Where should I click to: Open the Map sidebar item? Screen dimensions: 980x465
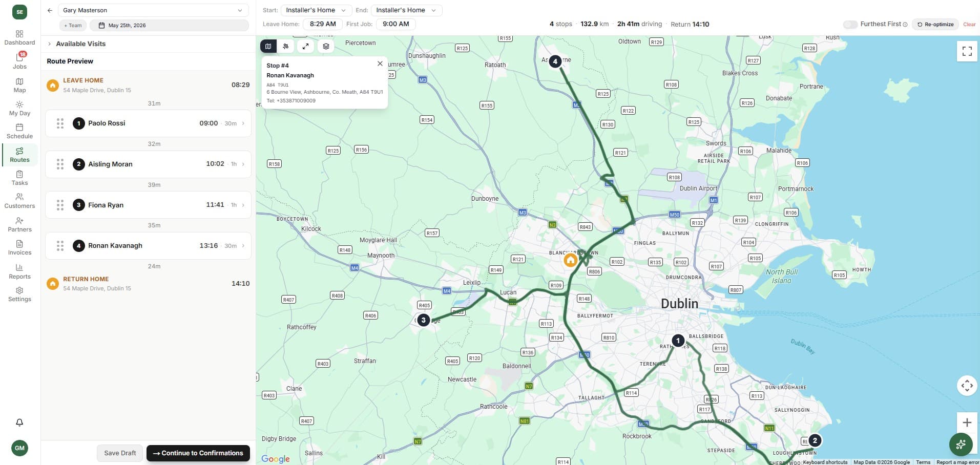pos(19,85)
